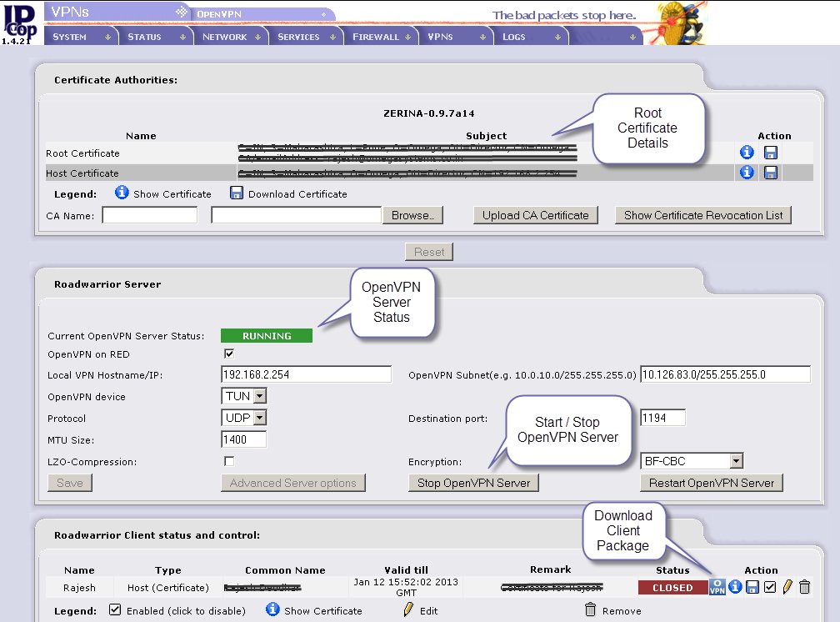Image resolution: width=840 pixels, height=622 pixels.
Task: Open the OpenVPN device TUN dropdown
Action: 243,396
